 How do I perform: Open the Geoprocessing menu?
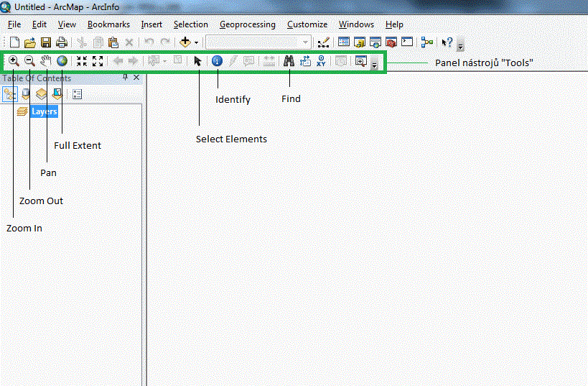(x=248, y=24)
